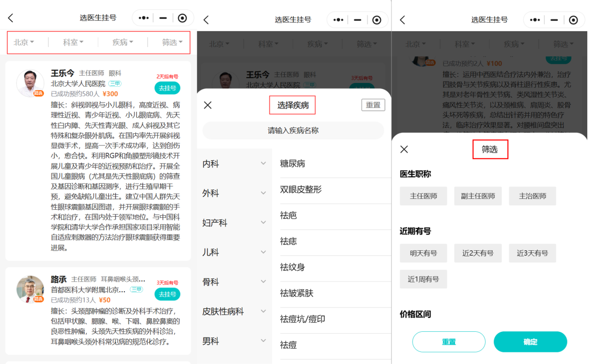This screenshot has width=590, height=364.
Task: Open the 筛选 filter dropdown on left screen
Action: (172, 42)
